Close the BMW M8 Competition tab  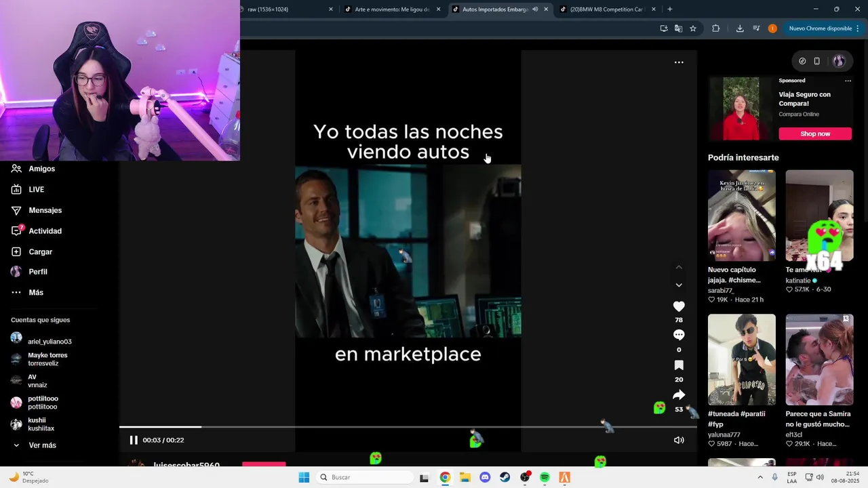click(654, 9)
